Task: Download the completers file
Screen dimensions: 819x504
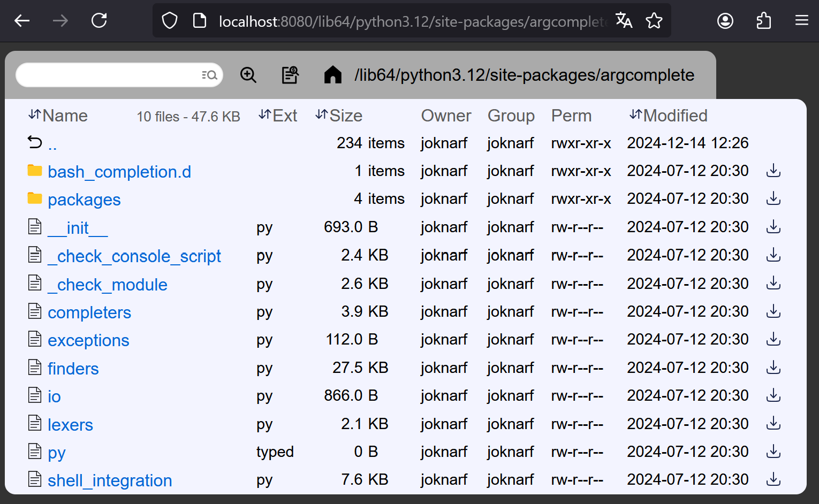Action: [x=773, y=312]
